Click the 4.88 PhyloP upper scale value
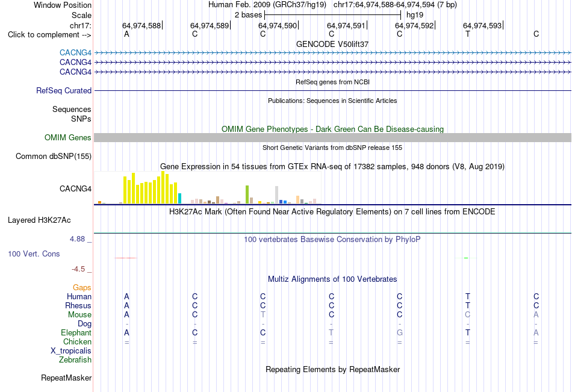 coord(77,239)
